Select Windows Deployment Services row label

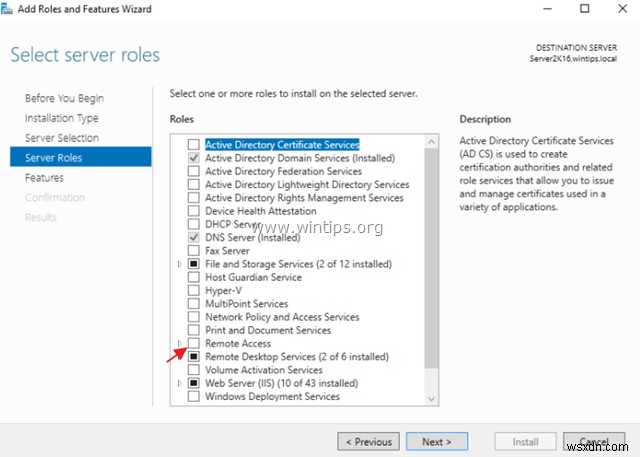coord(272,396)
